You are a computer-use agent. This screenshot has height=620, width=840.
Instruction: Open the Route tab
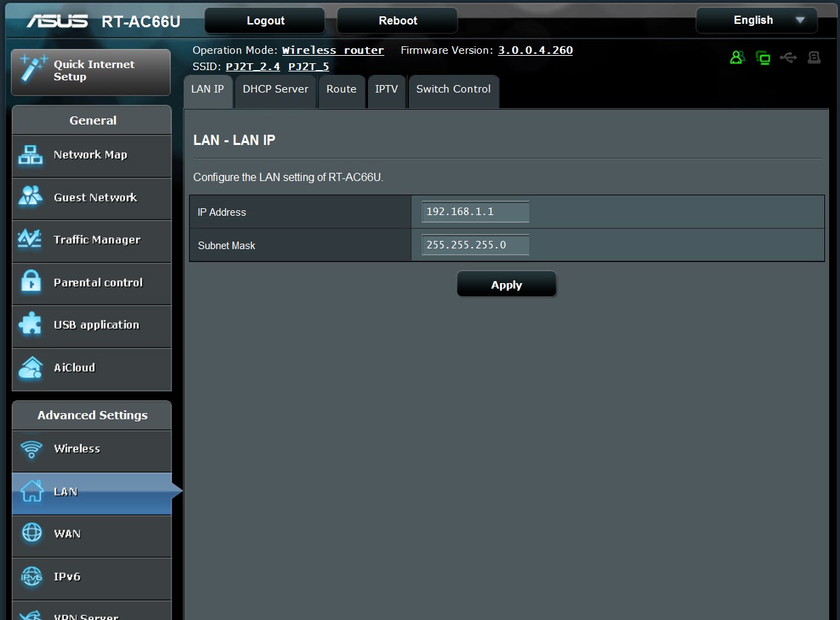[341, 90]
